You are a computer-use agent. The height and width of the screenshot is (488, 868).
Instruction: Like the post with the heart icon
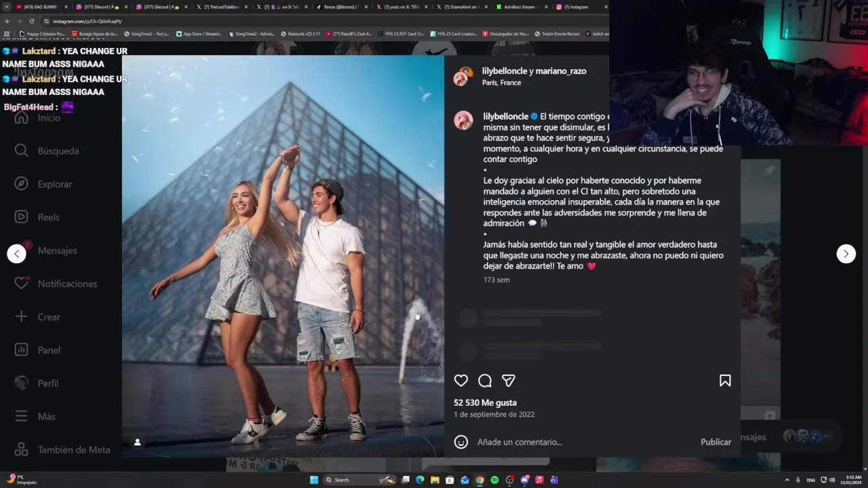click(461, 381)
